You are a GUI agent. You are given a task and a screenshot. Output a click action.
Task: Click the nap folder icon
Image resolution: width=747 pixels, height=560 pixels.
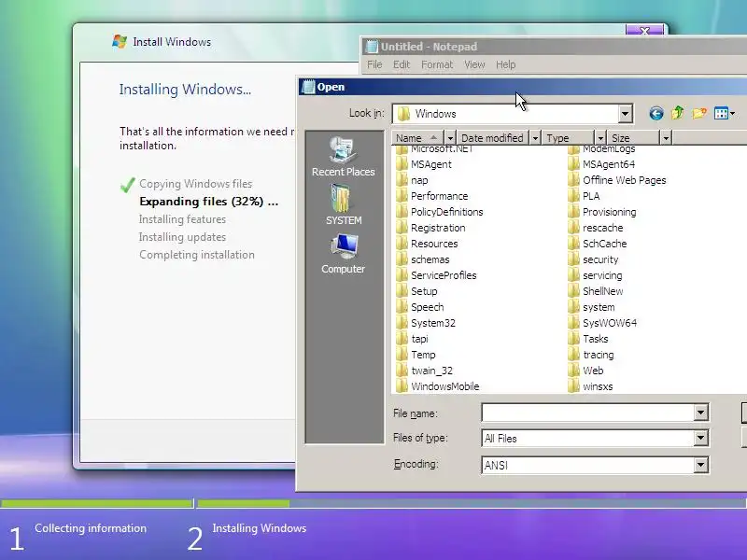pos(402,180)
